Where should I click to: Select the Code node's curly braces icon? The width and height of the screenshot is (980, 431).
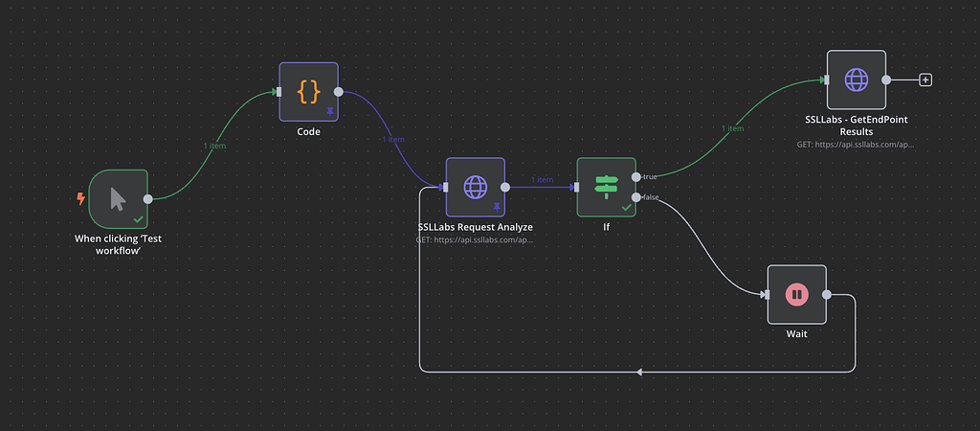coord(308,92)
